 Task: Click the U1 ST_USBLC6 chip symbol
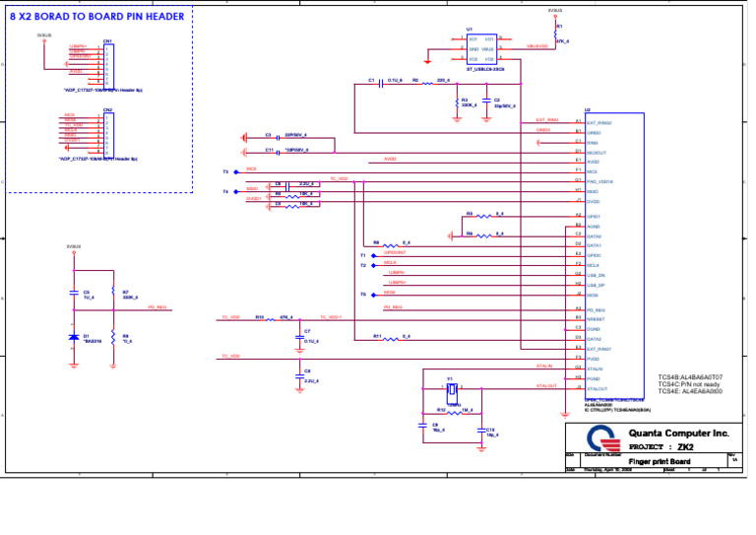tap(481, 49)
